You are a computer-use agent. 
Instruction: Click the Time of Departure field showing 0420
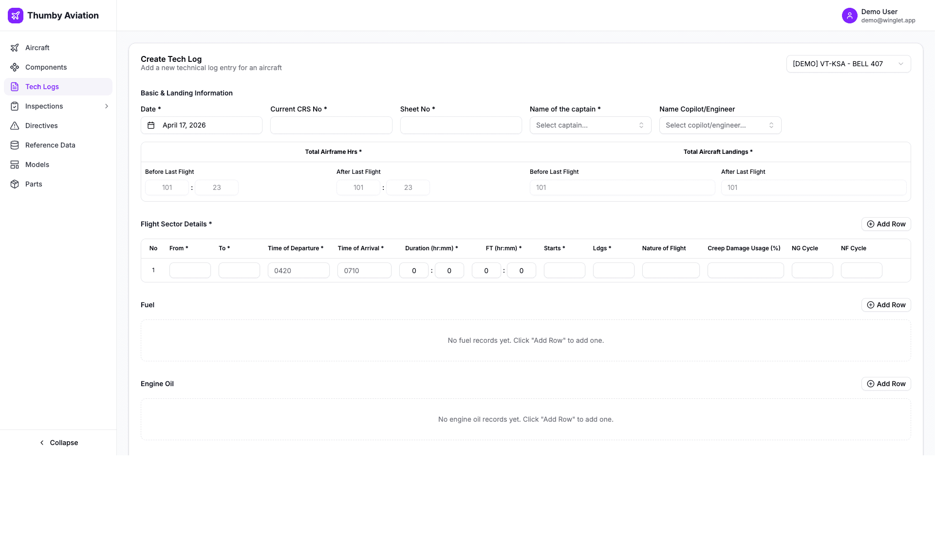(299, 270)
